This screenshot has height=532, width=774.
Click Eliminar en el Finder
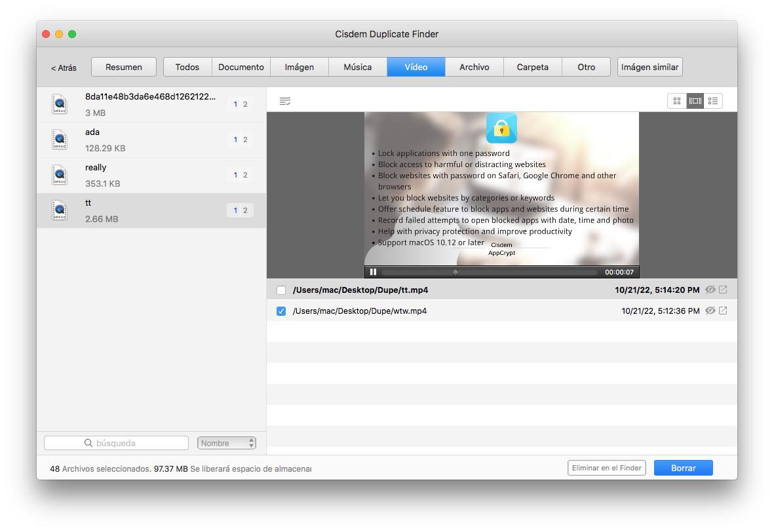606,467
